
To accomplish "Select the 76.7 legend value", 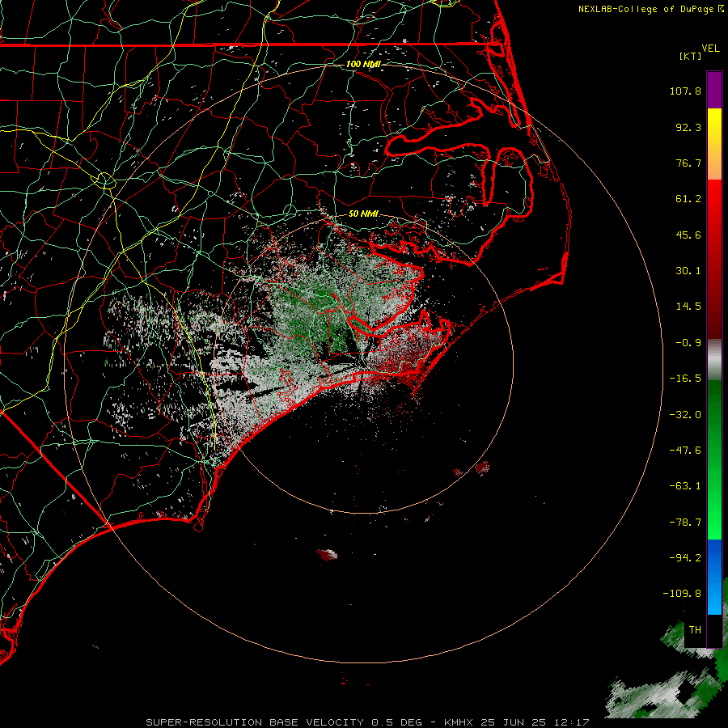I will tap(688, 163).
